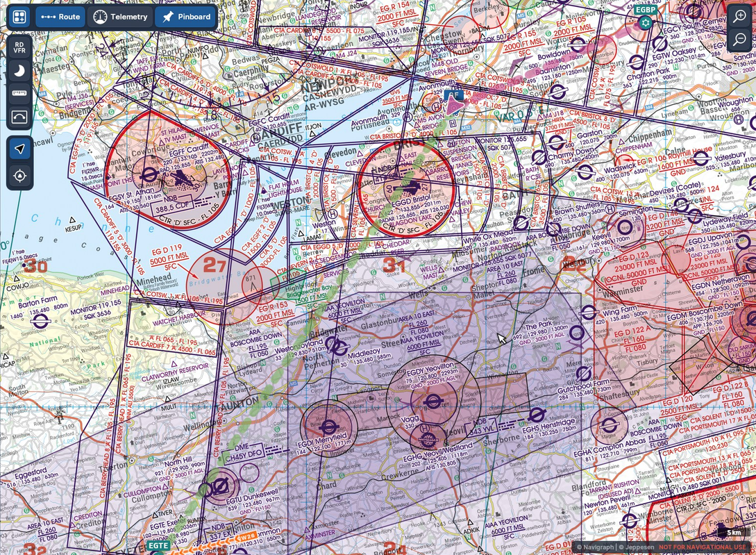This screenshot has width=756, height=555.
Task: Select the EGBP airport marker
Action: click(645, 22)
